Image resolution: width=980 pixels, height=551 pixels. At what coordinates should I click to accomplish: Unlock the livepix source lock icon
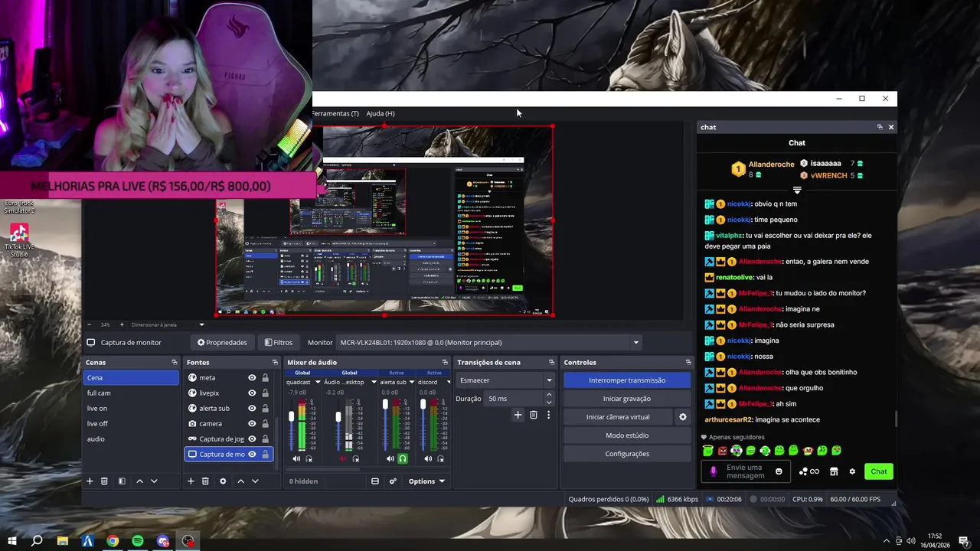[265, 393]
